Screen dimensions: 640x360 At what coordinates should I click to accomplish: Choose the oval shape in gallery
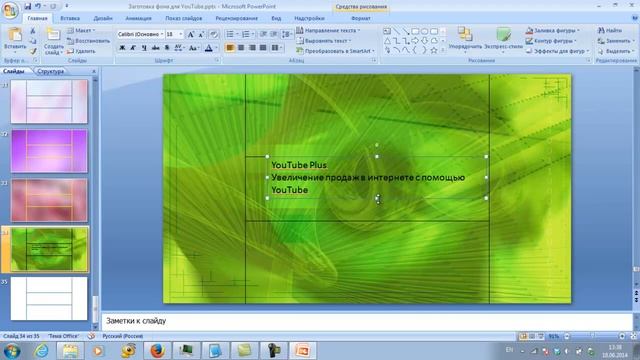(x=424, y=31)
